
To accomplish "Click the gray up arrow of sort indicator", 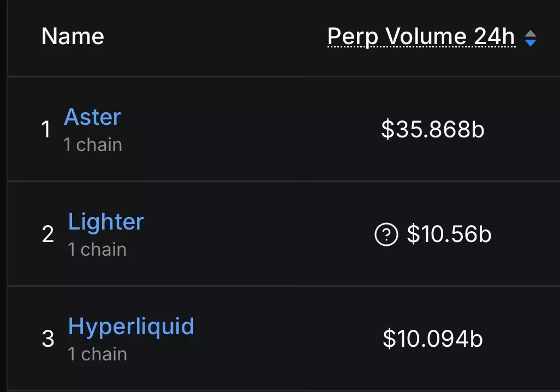I will pyautogui.click(x=531, y=33).
